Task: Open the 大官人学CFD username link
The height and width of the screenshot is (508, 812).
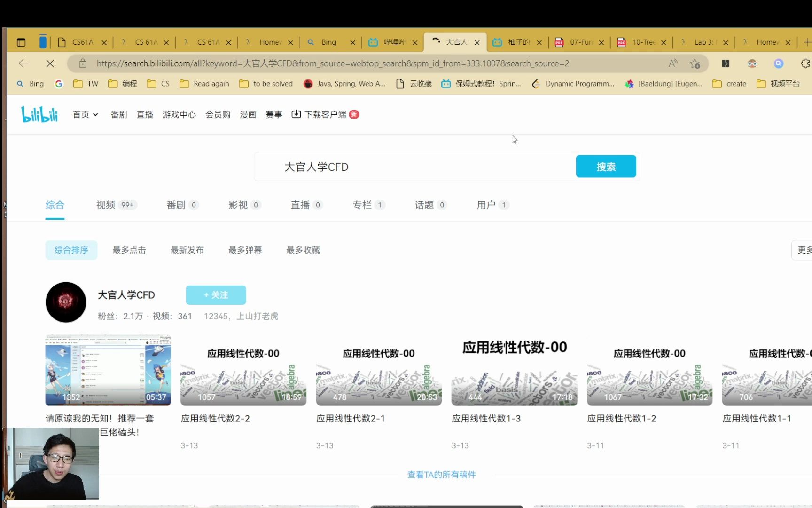Action: (x=126, y=295)
